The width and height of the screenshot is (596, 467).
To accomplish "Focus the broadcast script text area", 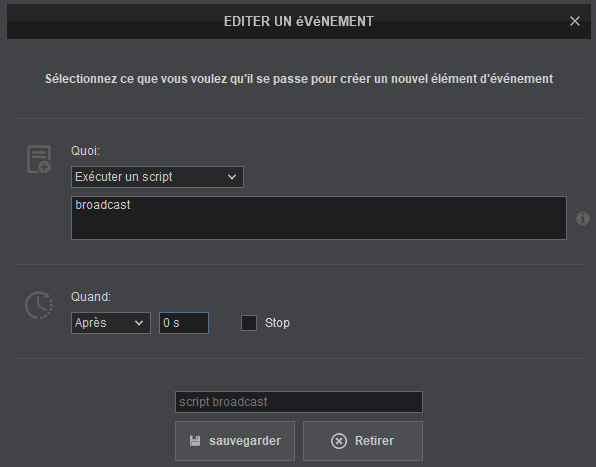I will click(319, 218).
